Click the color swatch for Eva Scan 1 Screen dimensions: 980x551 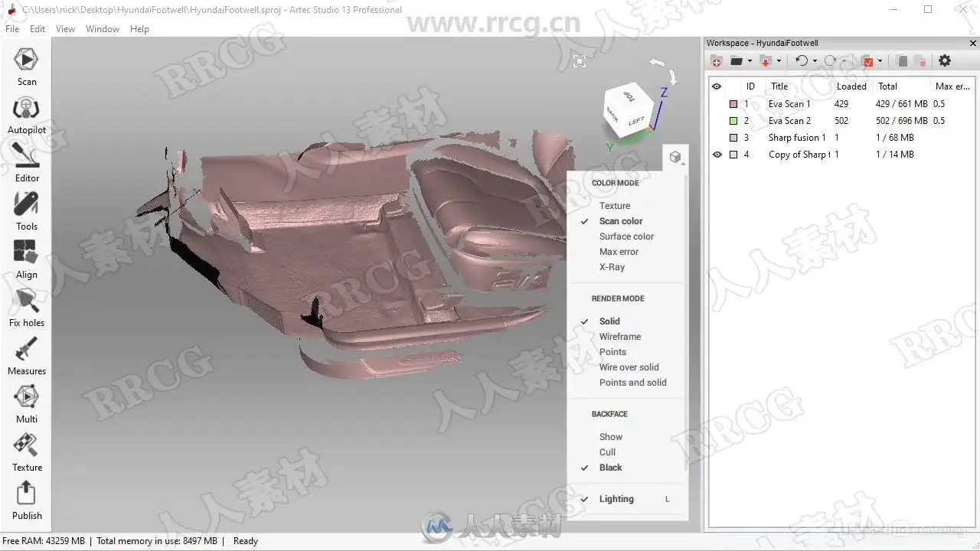point(733,104)
